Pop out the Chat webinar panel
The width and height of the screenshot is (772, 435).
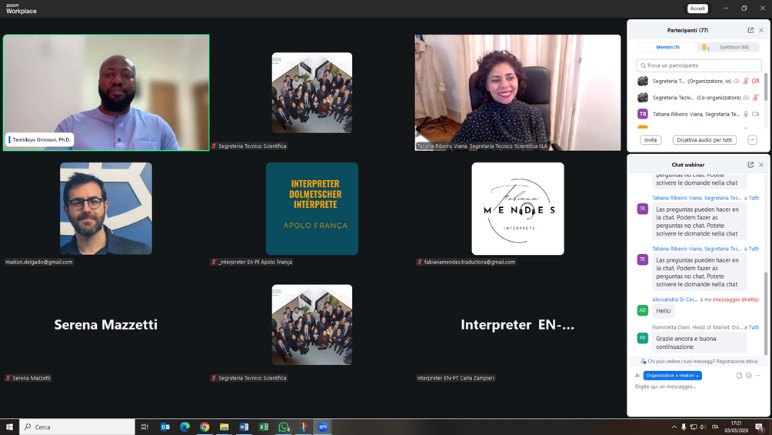pyautogui.click(x=750, y=165)
